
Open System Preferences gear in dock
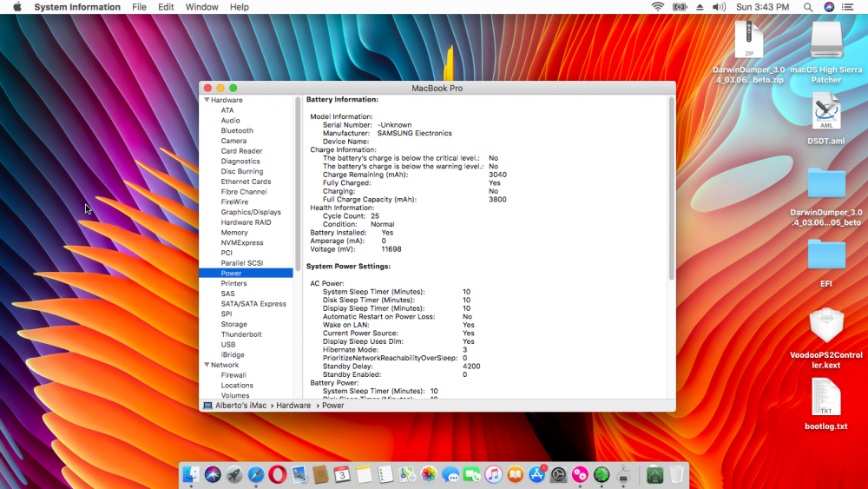click(x=558, y=474)
